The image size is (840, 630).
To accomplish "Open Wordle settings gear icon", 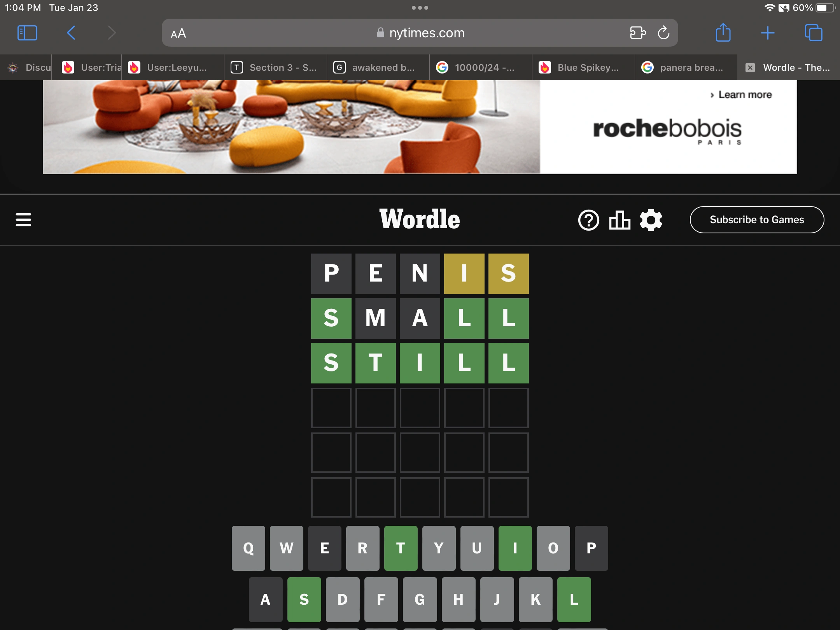I will (651, 220).
